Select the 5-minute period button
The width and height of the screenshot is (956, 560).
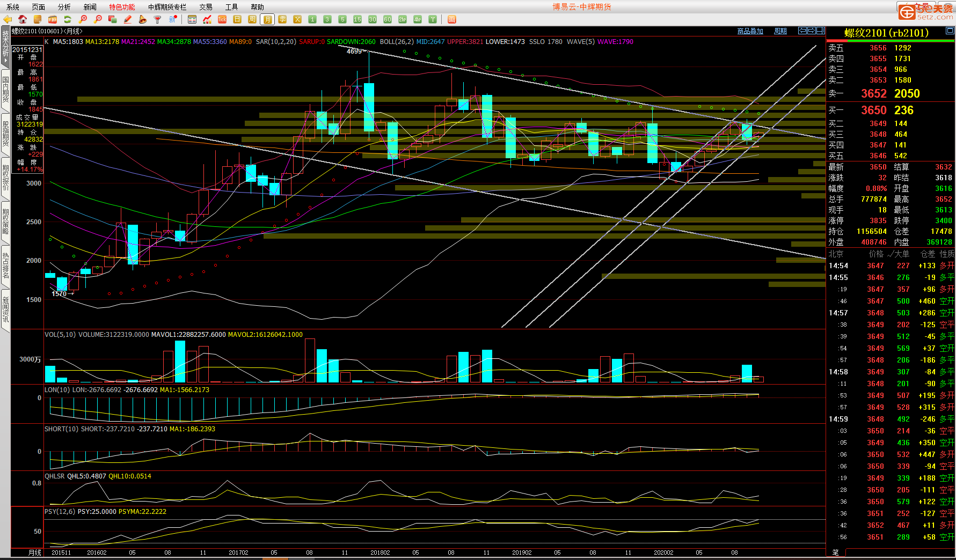(342, 19)
